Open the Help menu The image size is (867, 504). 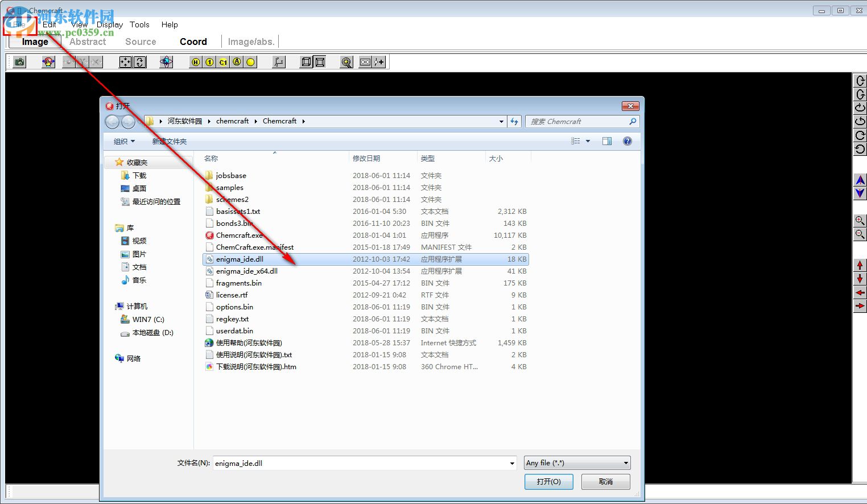click(170, 24)
